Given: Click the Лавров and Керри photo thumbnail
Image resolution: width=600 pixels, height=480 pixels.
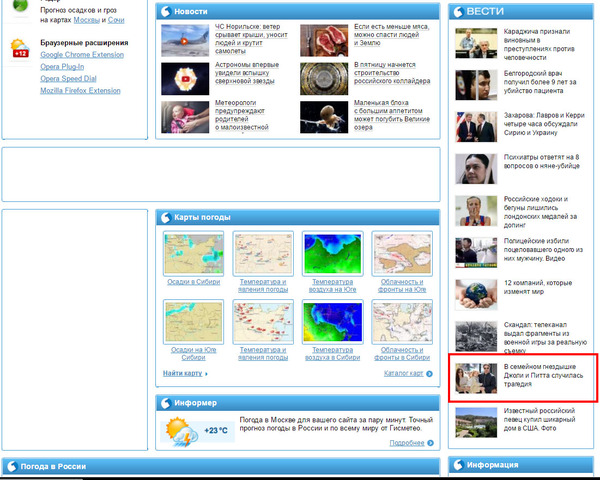Looking at the screenshot, I should point(476,127).
